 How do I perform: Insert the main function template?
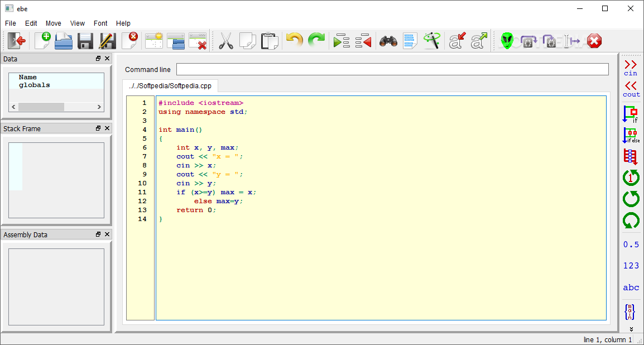tap(630, 312)
